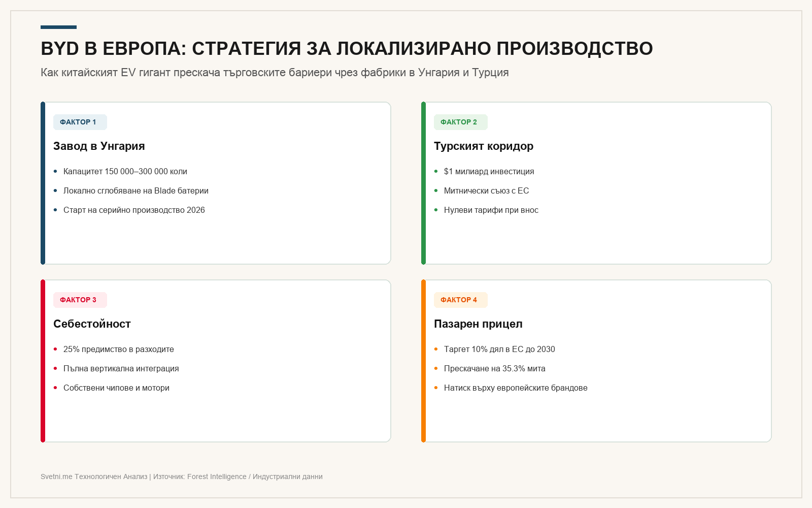Select the heading 'Себестойност'
The height and width of the screenshot is (508, 812).
(x=92, y=324)
